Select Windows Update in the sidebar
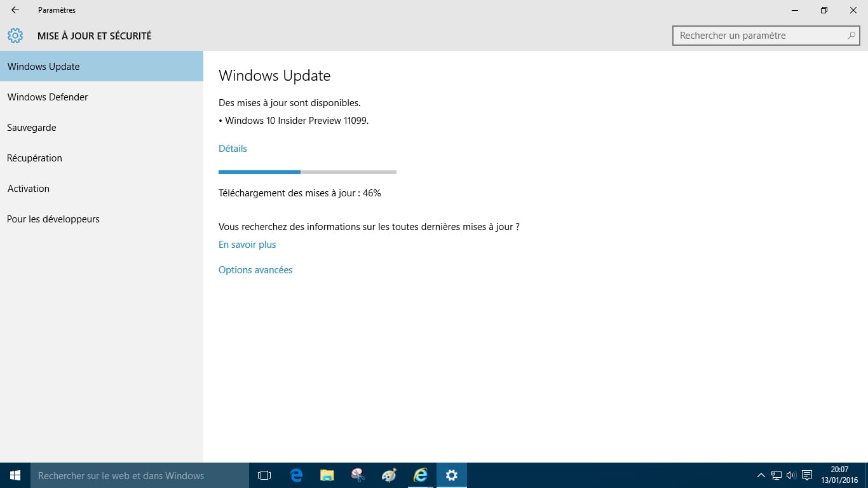 pyautogui.click(x=102, y=66)
